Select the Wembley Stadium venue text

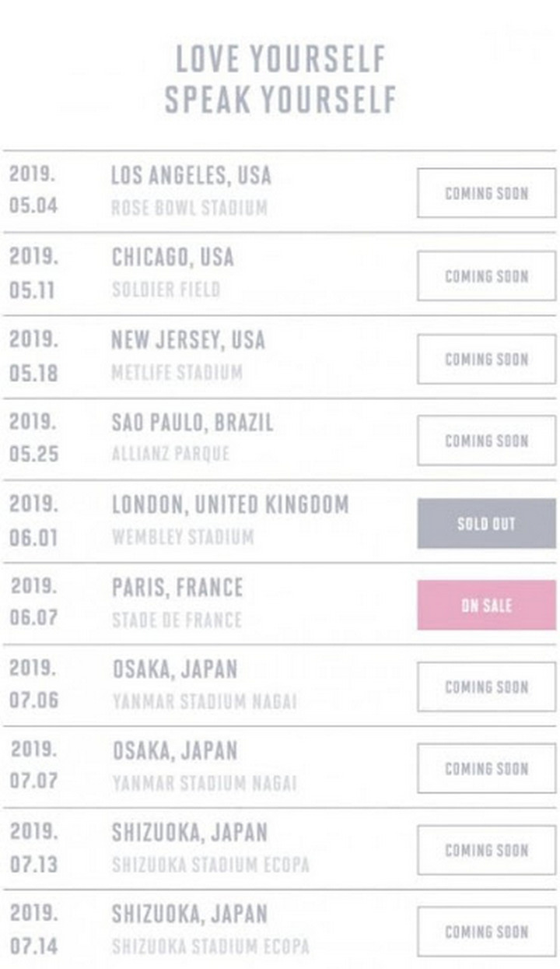pos(183,537)
